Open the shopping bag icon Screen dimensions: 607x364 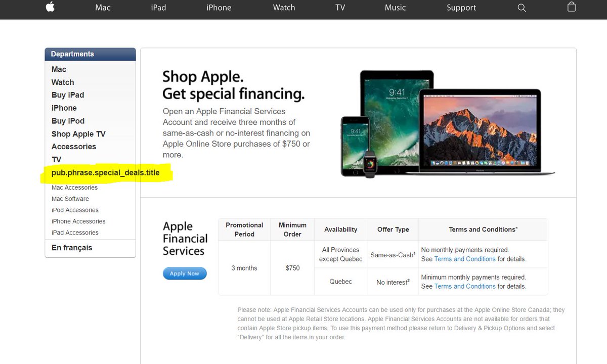572,7
